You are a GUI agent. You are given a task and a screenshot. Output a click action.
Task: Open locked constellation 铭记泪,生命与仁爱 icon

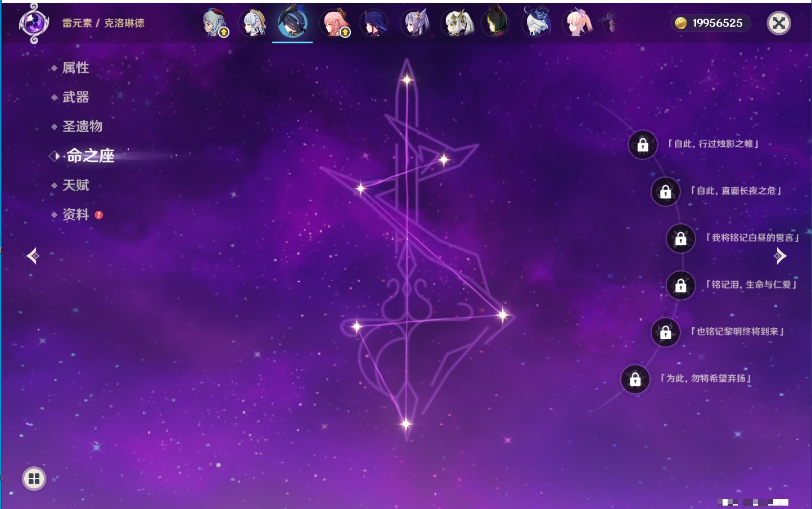point(680,286)
